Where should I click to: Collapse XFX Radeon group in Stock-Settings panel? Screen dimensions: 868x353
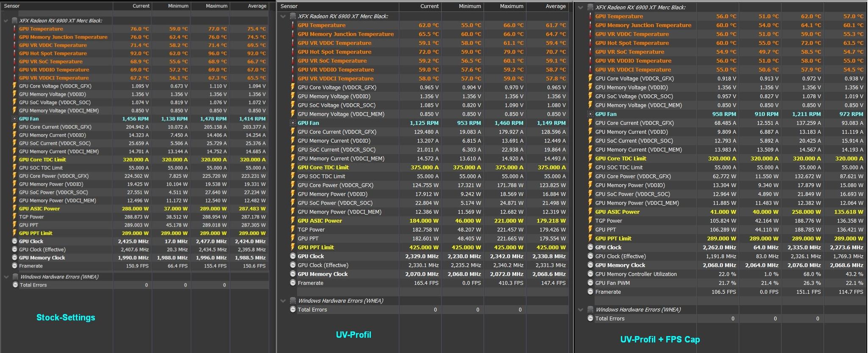[6, 21]
